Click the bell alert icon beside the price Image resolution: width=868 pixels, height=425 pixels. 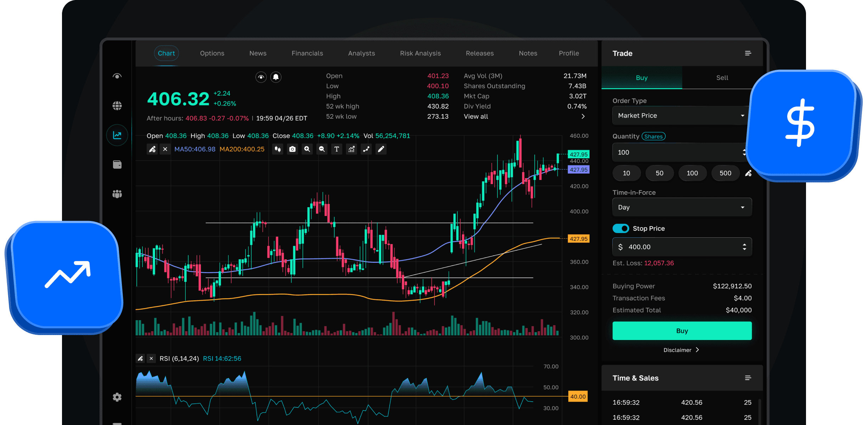click(x=276, y=77)
